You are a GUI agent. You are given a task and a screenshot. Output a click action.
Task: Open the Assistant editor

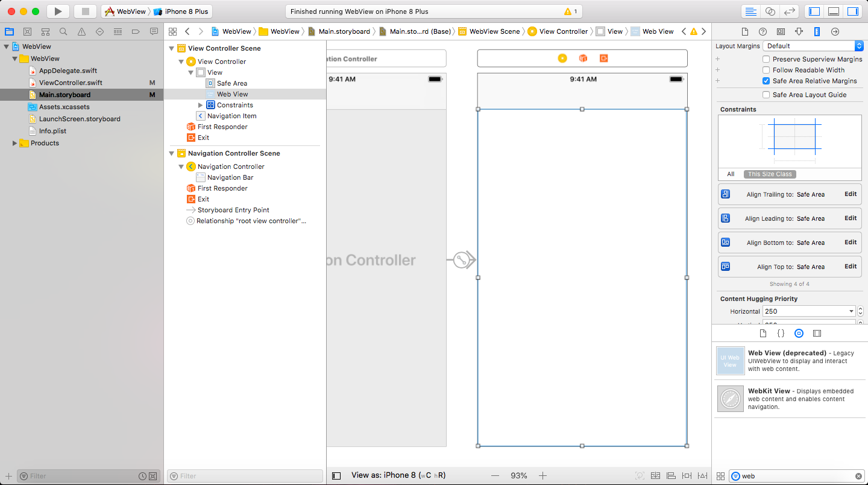tap(770, 11)
